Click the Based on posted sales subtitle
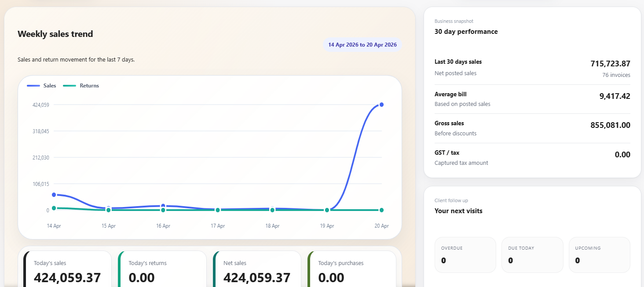 462,104
